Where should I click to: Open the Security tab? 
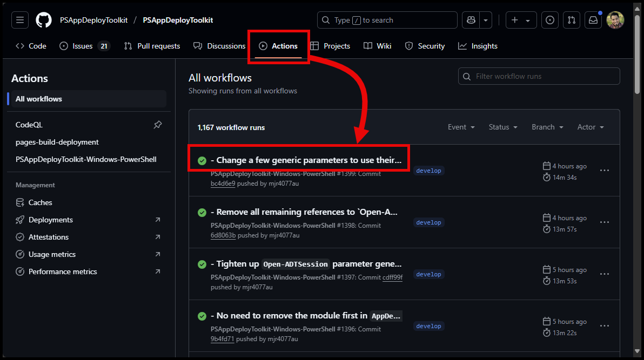click(x=425, y=46)
